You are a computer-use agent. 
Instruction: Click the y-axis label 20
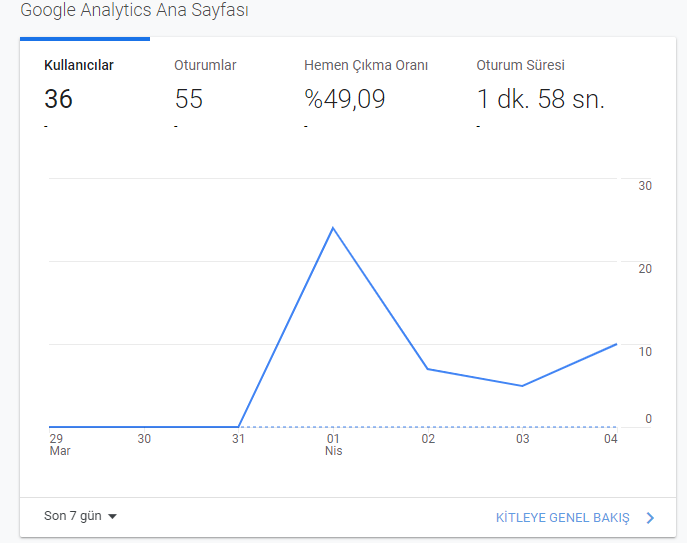click(x=645, y=269)
